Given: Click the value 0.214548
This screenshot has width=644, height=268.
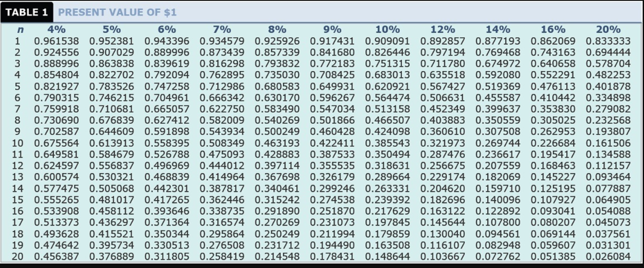Looking at the screenshot, I should click(x=277, y=257).
